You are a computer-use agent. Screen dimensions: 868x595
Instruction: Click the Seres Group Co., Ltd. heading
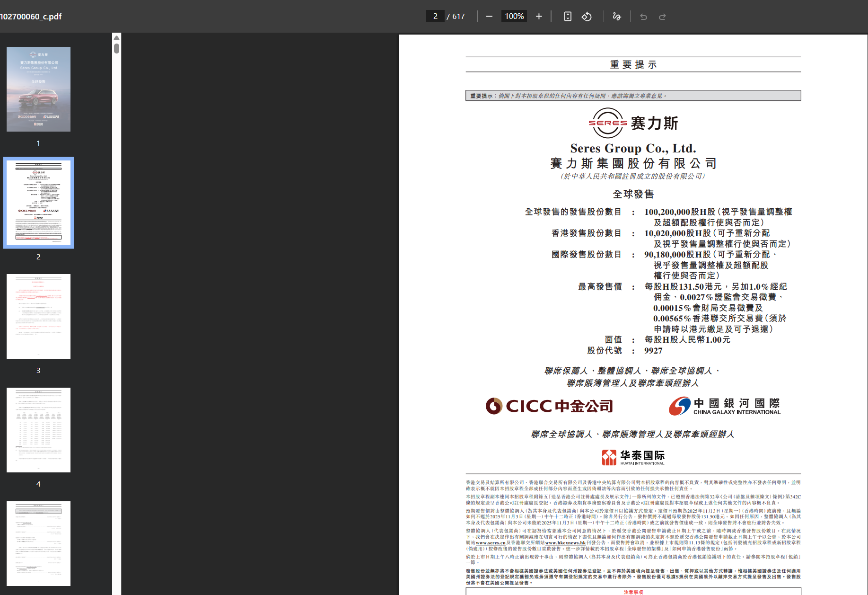[x=633, y=149]
